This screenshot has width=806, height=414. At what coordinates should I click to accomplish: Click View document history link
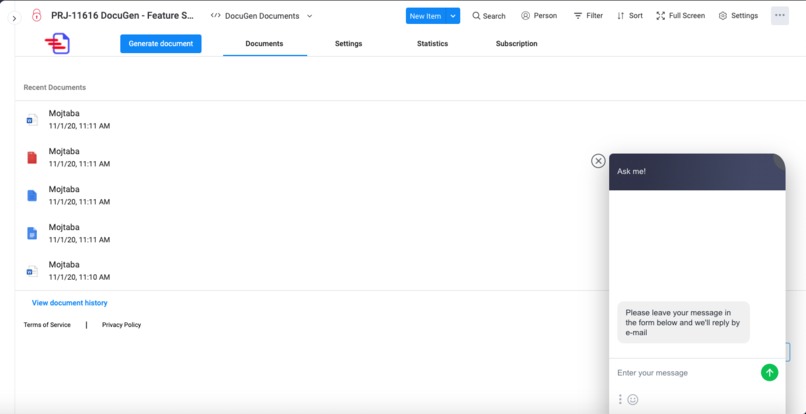point(69,303)
